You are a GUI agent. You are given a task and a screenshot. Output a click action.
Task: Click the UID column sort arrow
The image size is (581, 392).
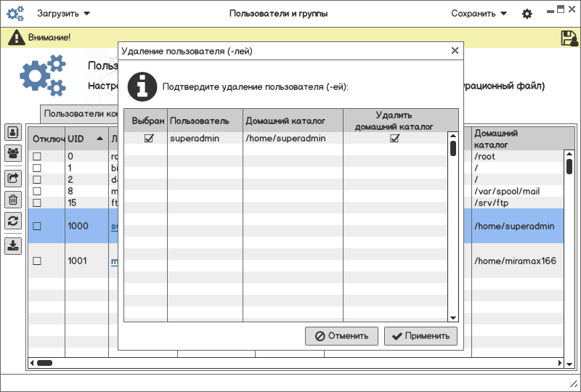tap(99, 138)
